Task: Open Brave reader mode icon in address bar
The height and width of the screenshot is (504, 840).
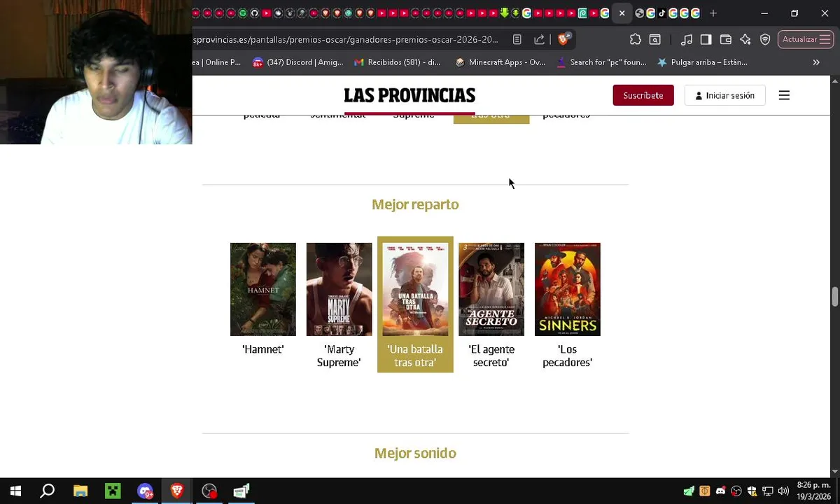Action: [517, 39]
